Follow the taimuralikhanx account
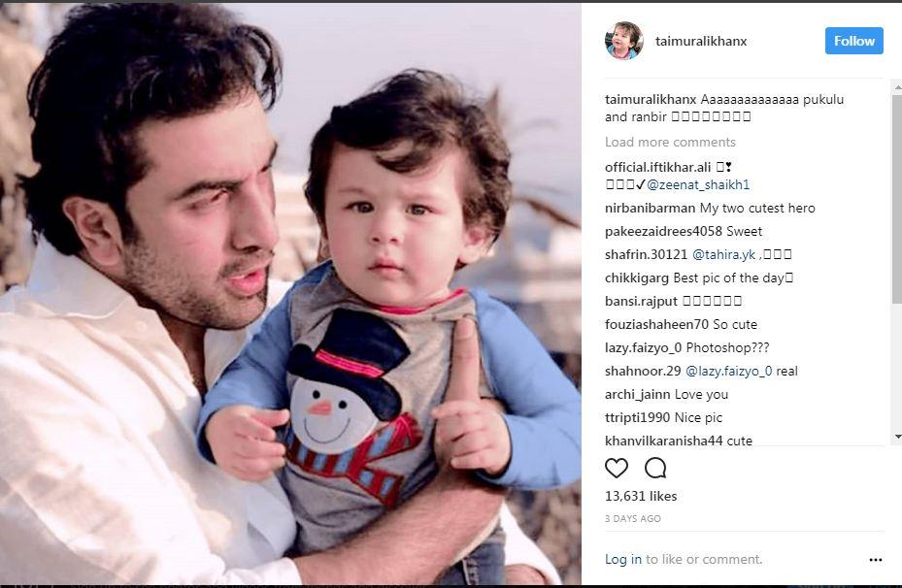The height and width of the screenshot is (588, 902). coord(854,41)
